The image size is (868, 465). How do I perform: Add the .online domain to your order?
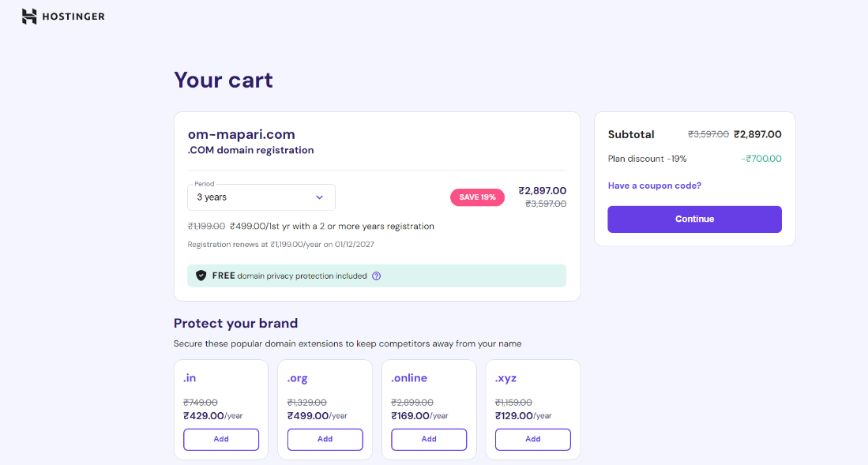(429, 439)
